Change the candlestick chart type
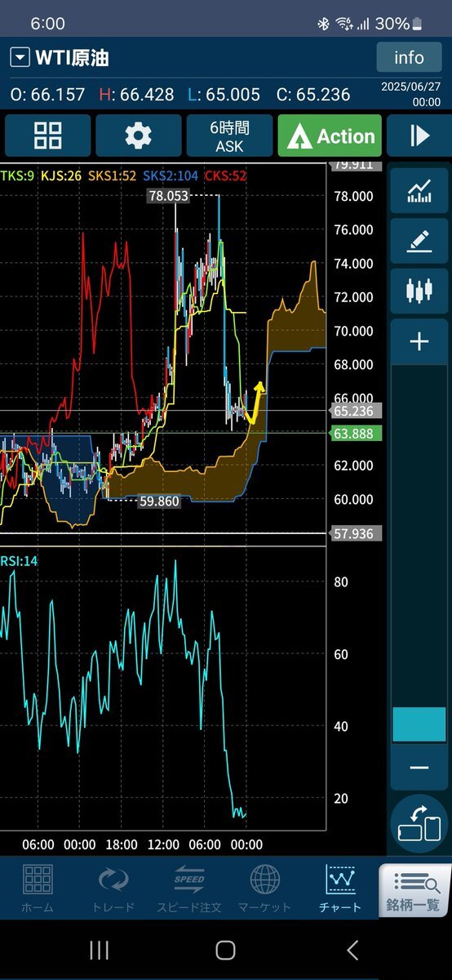Screen dimensions: 452x980 [419, 291]
